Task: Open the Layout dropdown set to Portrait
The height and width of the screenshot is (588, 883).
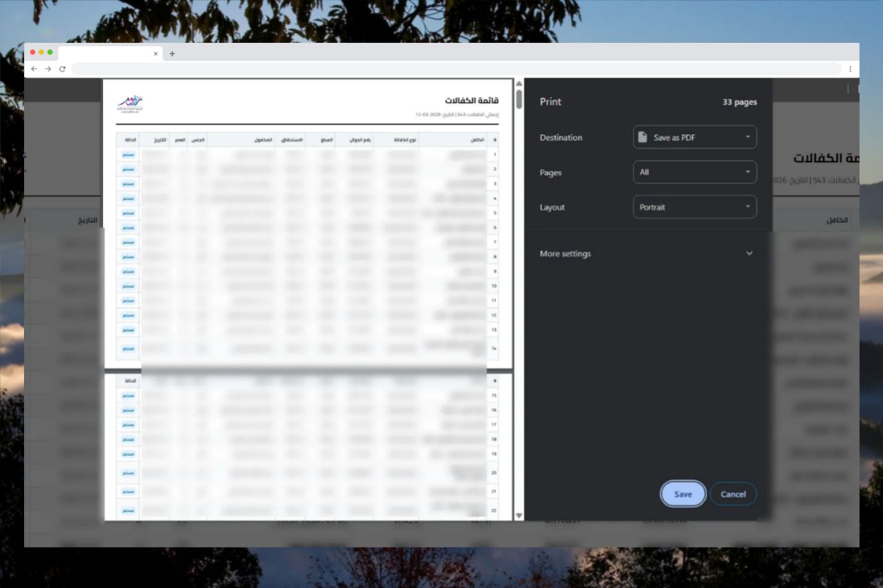Action: (x=694, y=207)
